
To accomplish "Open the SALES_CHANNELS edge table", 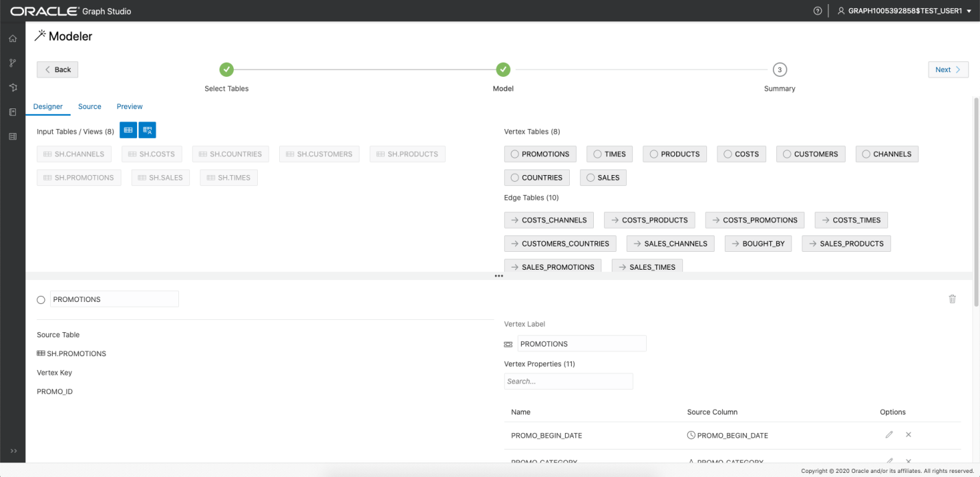I will click(671, 244).
